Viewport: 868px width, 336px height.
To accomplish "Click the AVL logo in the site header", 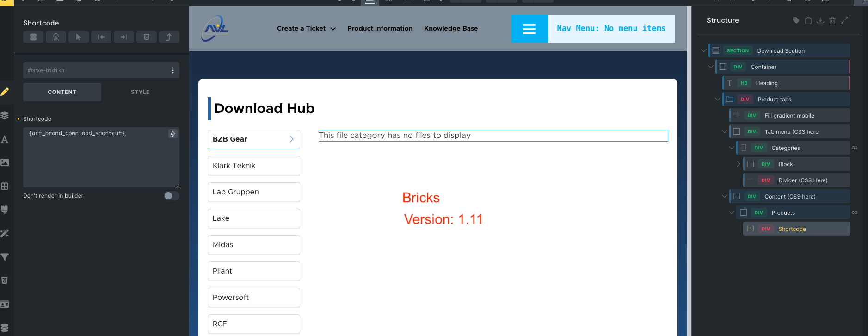I will click(x=215, y=29).
